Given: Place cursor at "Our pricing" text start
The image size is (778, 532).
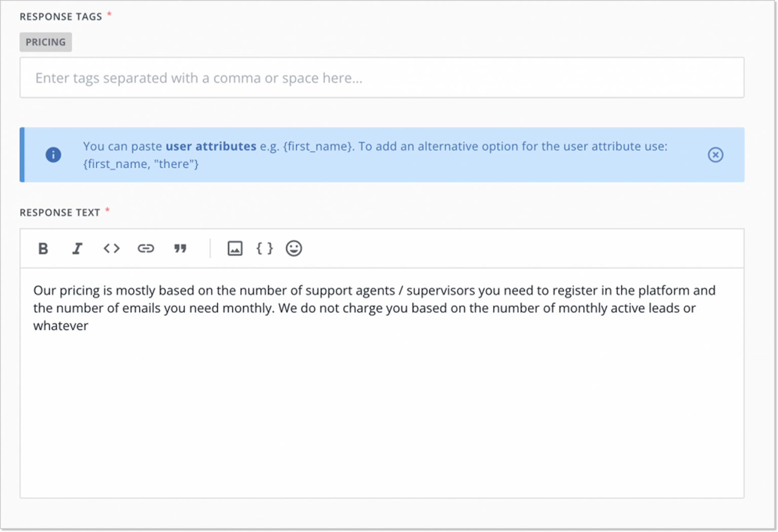Looking at the screenshot, I should [34, 290].
